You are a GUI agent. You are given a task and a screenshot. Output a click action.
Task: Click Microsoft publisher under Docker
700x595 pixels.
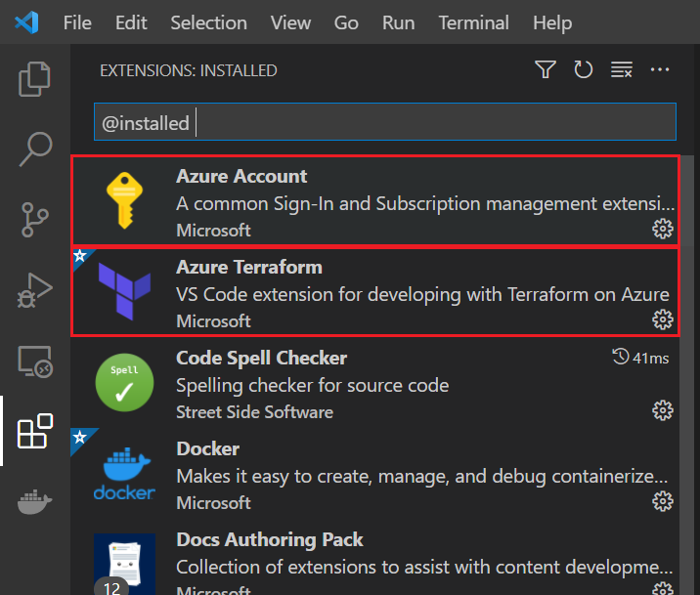[x=213, y=502]
